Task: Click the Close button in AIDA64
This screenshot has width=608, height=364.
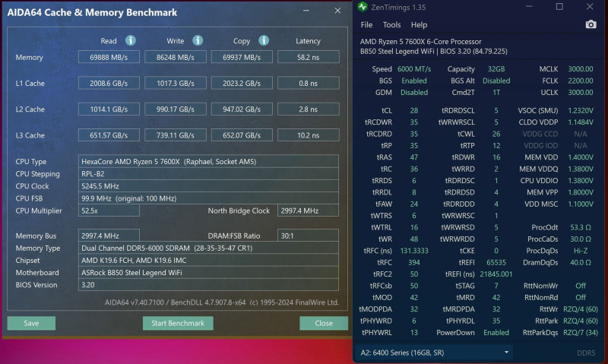Action: coord(324,323)
